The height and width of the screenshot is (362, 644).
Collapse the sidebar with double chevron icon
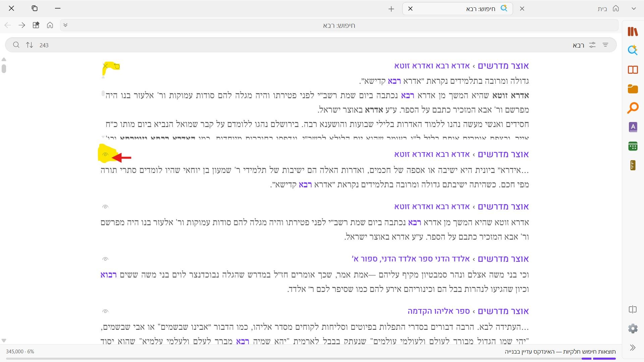(x=633, y=348)
